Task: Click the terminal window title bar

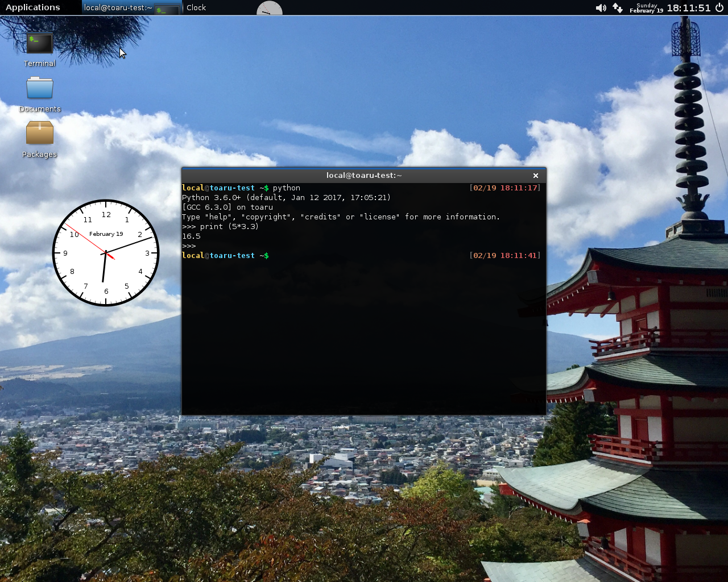Action: [x=364, y=176]
